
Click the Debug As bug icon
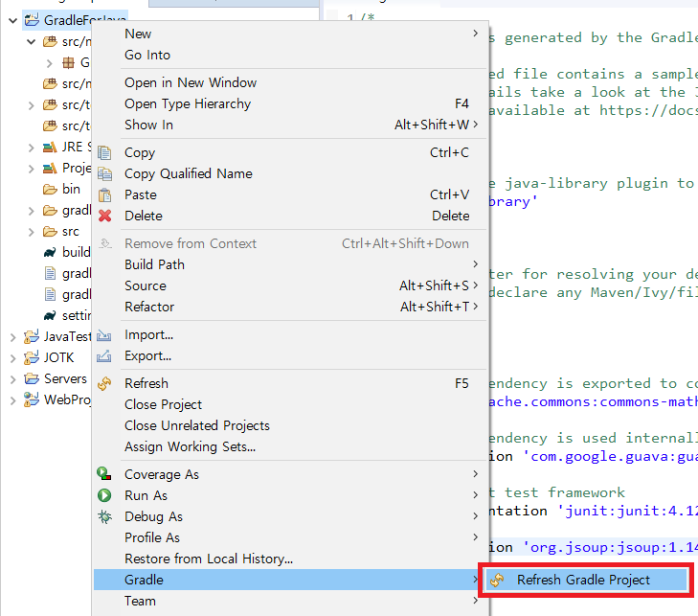pos(105,516)
